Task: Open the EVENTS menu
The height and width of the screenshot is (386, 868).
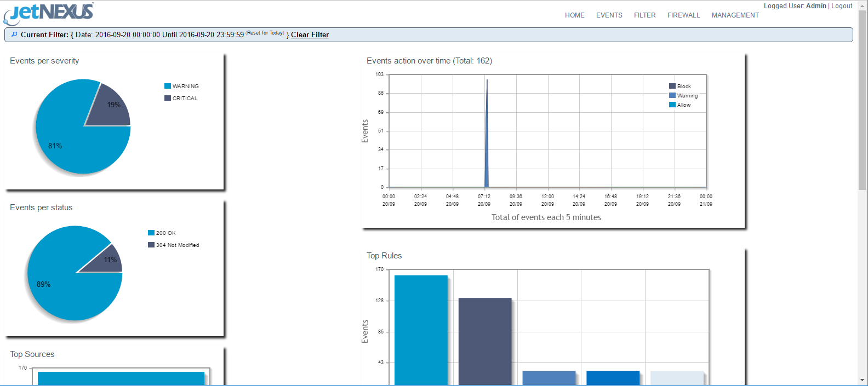Action: click(609, 15)
